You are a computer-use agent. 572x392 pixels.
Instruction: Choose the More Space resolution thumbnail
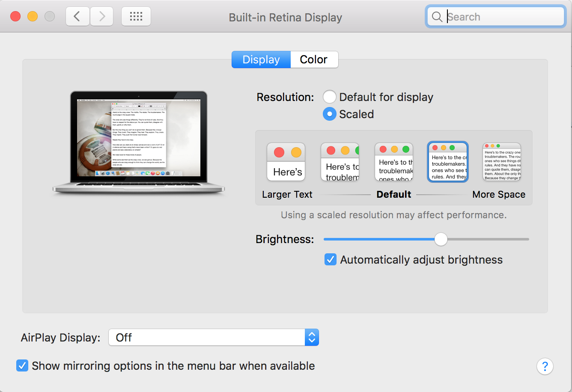click(x=502, y=162)
